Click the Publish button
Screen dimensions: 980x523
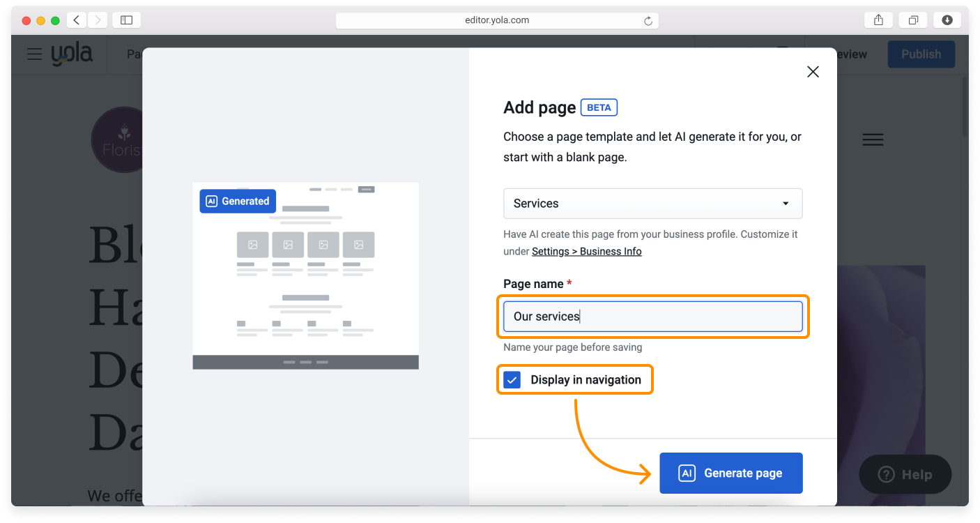[921, 54]
